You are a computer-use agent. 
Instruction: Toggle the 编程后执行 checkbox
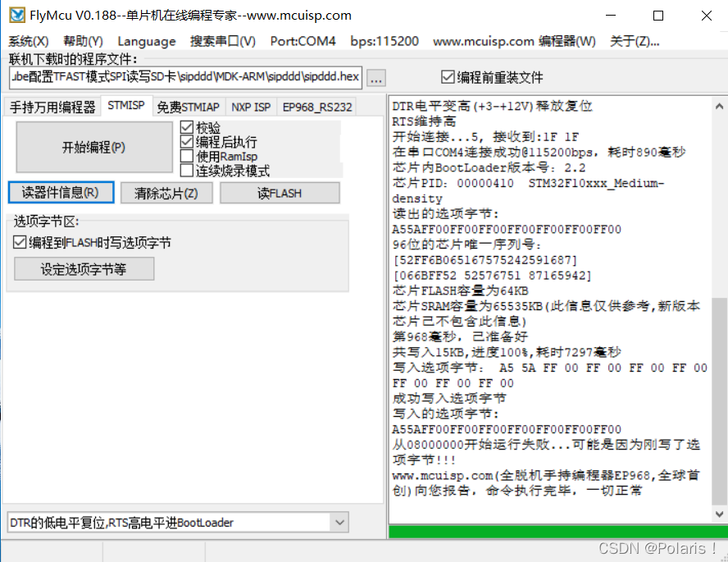tap(187, 142)
